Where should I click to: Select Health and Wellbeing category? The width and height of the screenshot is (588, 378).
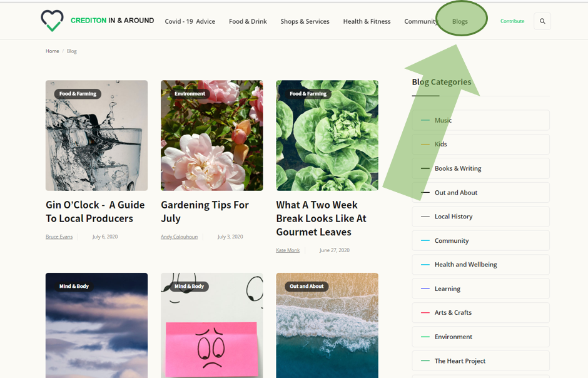[481, 264]
